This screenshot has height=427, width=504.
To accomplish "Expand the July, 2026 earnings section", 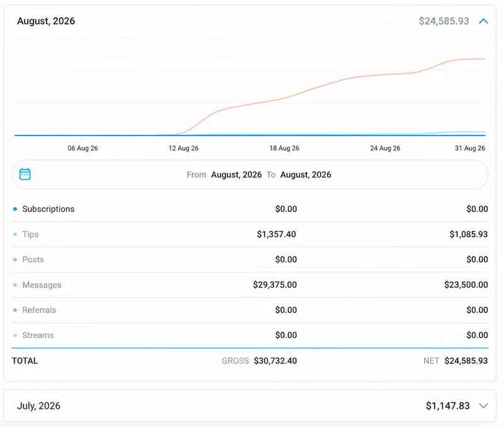I will [x=483, y=406].
